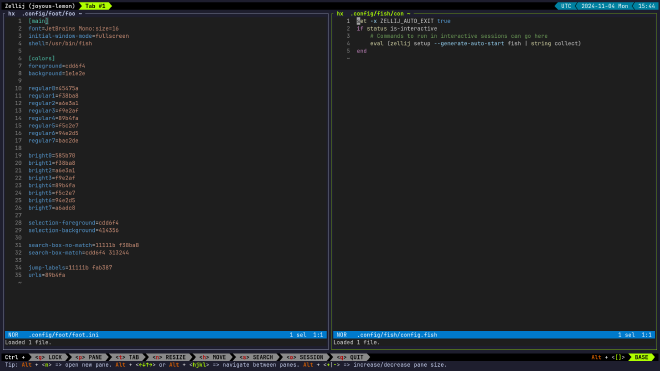Activate RESIZE mode in the status bar
This screenshot has width=660, height=371.
pos(169,357)
